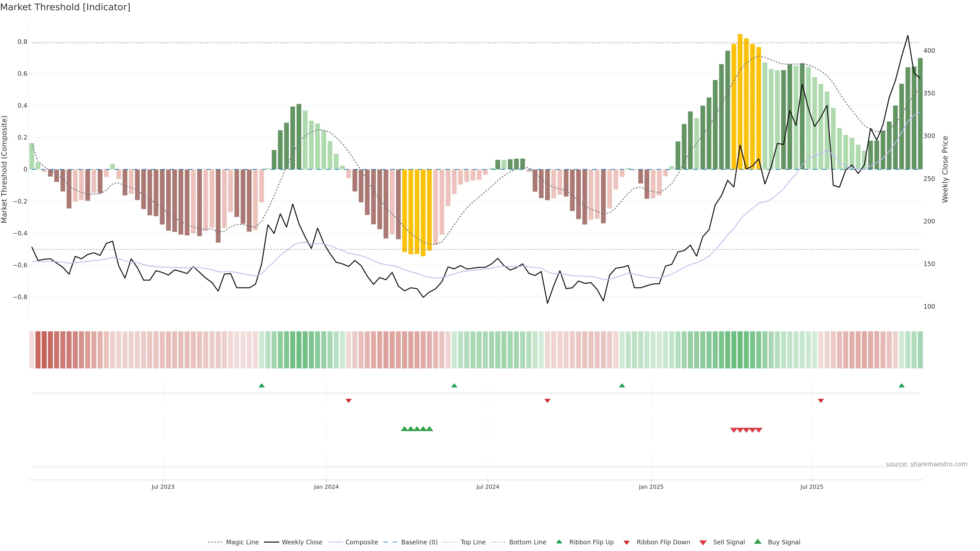980x551 pixels.
Task: Click the Sell Signal legend triangle
Action: [703, 542]
